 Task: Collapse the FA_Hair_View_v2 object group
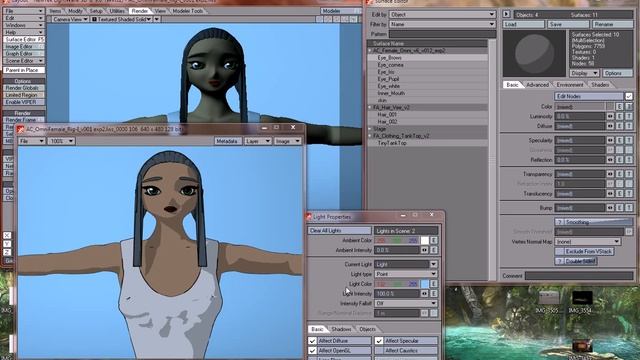pos(370,107)
